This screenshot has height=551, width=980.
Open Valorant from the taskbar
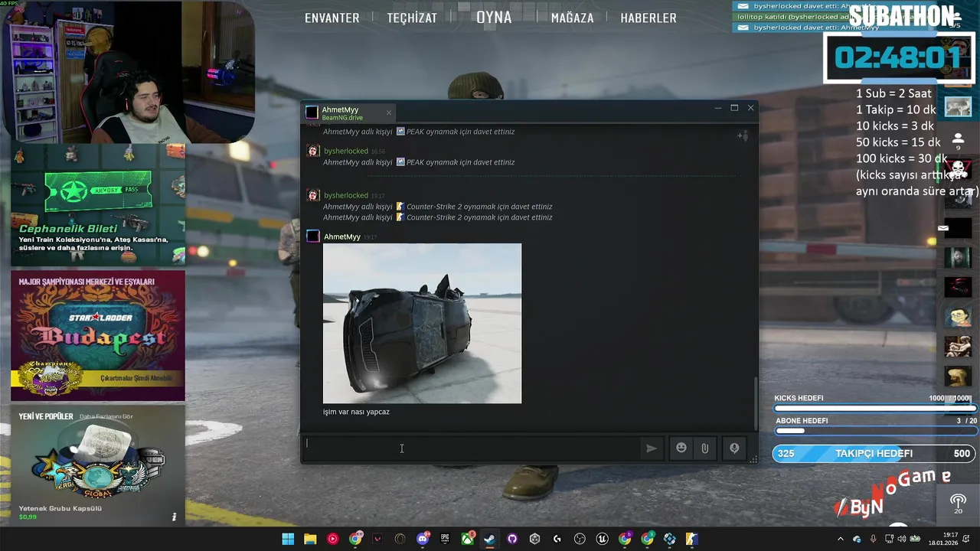[x=377, y=539]
